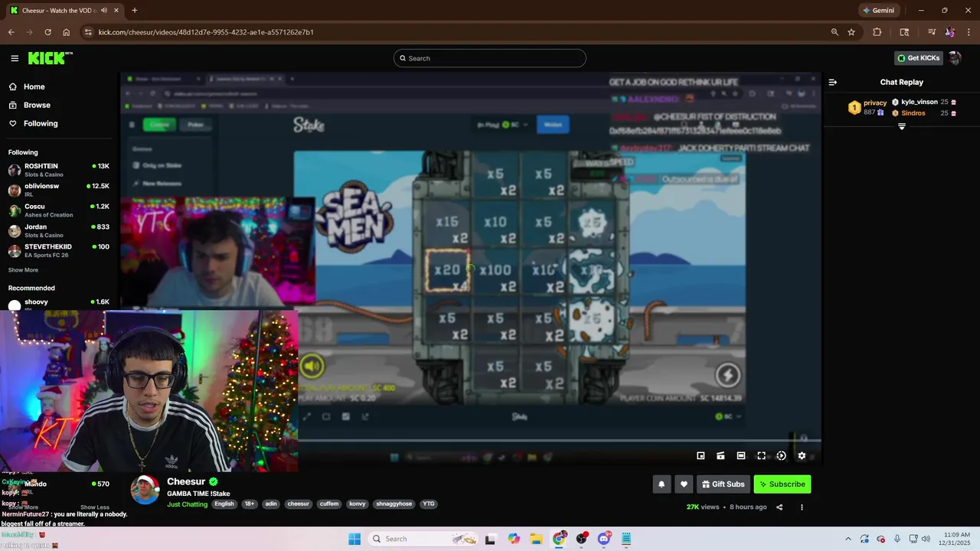
Task: Go back in browser
Action: click(11, 32)
